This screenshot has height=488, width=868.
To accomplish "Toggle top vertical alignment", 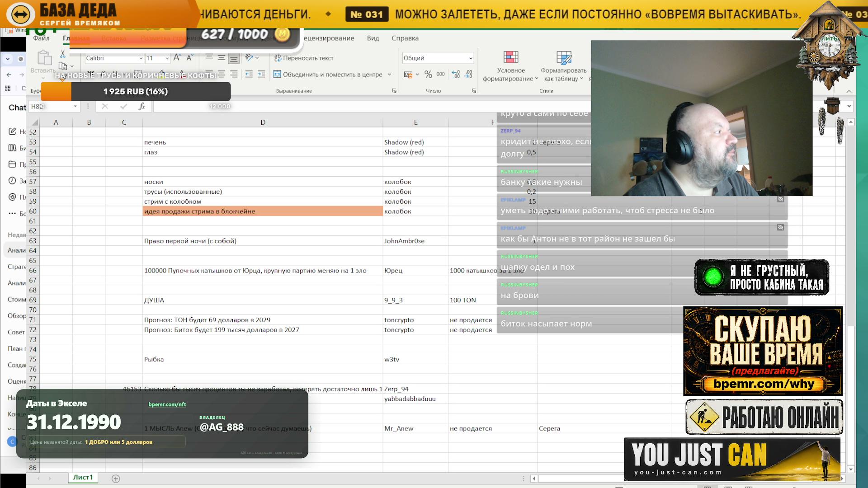I will (209, 57).
